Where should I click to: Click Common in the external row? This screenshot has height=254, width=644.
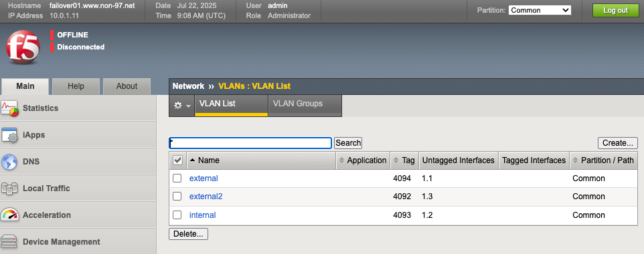pyautogui.click(x=588, y=178)
